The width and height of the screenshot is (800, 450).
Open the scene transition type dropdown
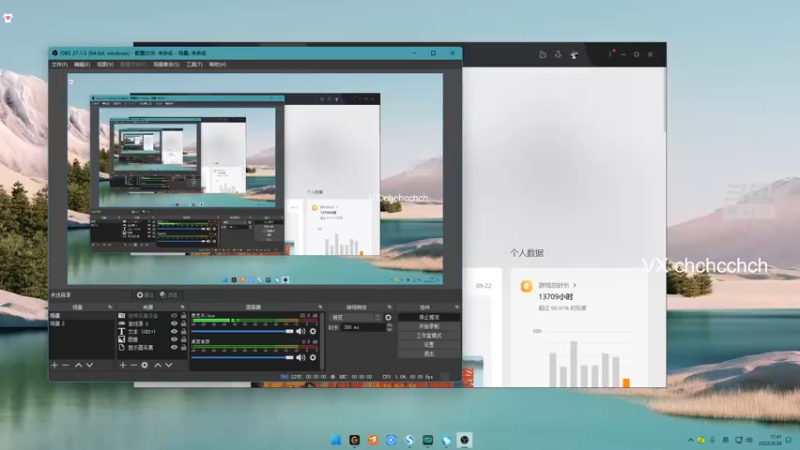355,317
